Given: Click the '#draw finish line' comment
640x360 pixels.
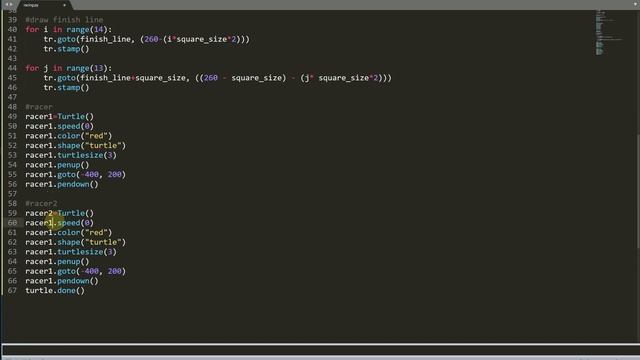Looking at the screenshot, I should coord(64,20).
